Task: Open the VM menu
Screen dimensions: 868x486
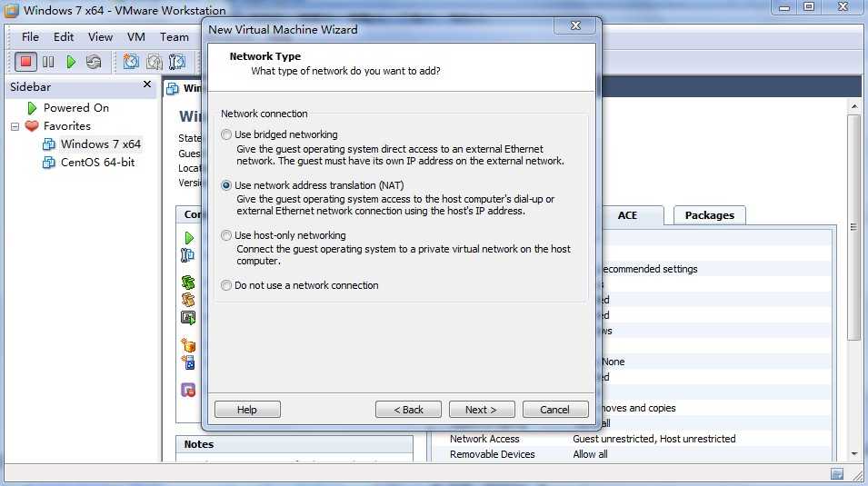Action: point(136,37)
